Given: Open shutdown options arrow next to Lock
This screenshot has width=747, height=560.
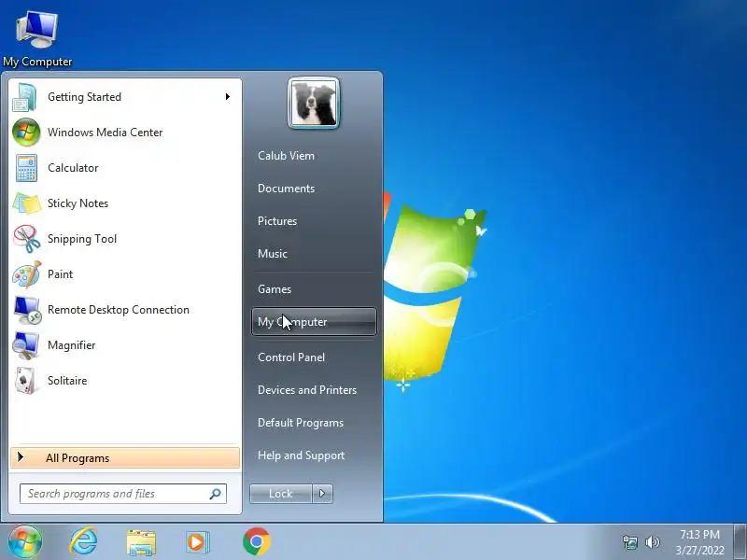Looking at the screenshot, I should point(322,494).
